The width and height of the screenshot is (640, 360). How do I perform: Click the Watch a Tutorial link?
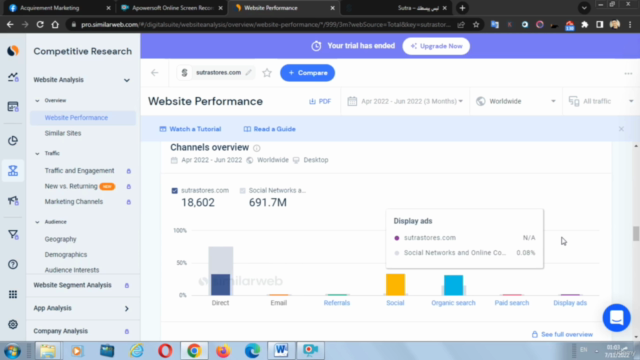click(190, 129)
